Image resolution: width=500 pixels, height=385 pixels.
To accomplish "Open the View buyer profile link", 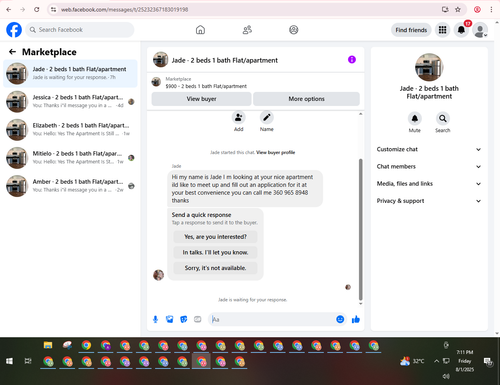I will click(x=275, y=152).
